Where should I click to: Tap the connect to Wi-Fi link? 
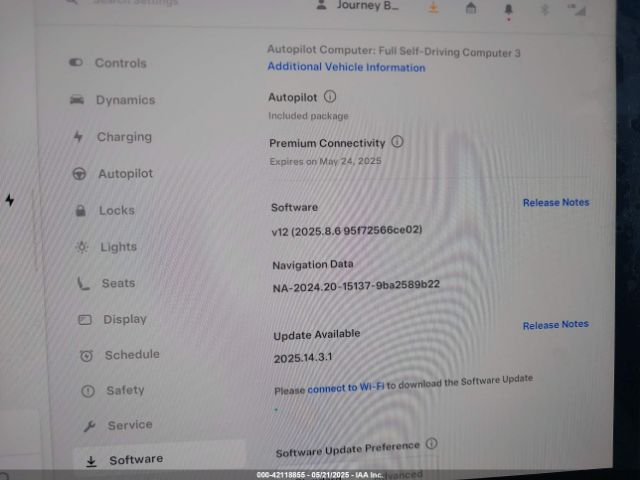tap(346, 386)
